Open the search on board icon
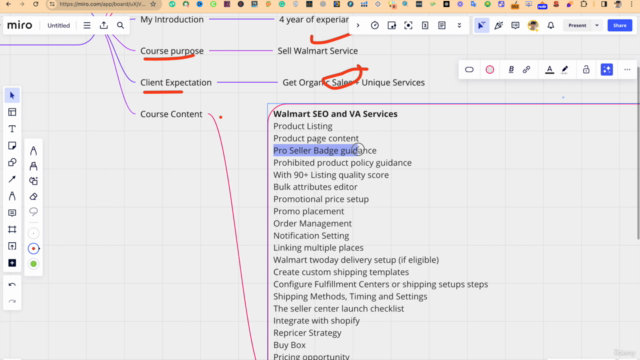Image resolution: width=640 pixels, height=360 pixels. pyautogui.click(x=120, y=25)
